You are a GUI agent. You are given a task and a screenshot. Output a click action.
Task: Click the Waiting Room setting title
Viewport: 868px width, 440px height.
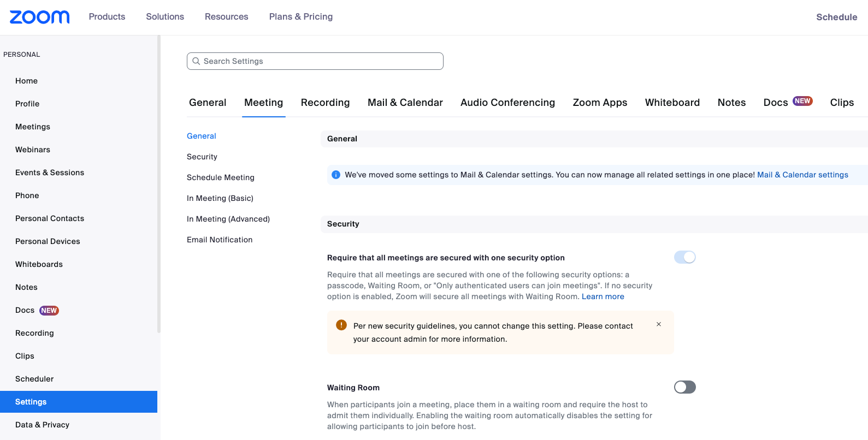point(353,388)
